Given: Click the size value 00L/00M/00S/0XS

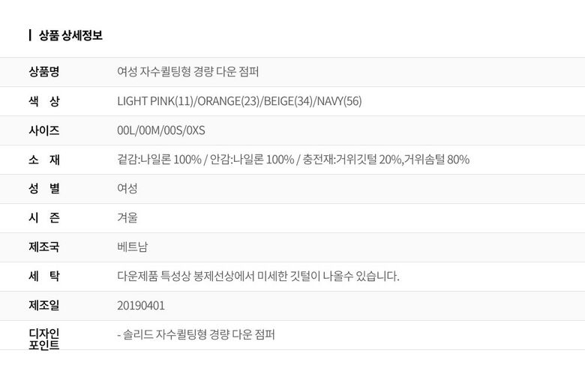Looking at the screenshot, I should pos(161,130).
